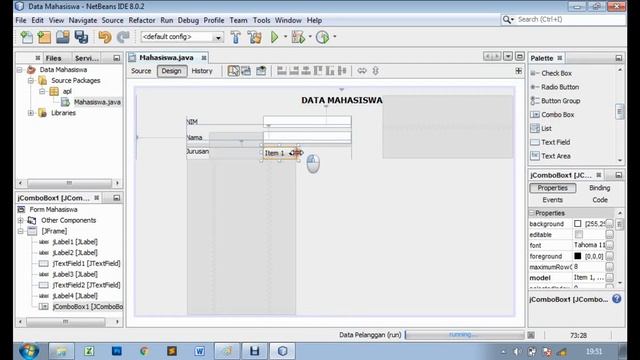The width and height of the screenshot is (640, 360).
Task: Collapse the JFrame node in navigator
Action: (20, 231)
